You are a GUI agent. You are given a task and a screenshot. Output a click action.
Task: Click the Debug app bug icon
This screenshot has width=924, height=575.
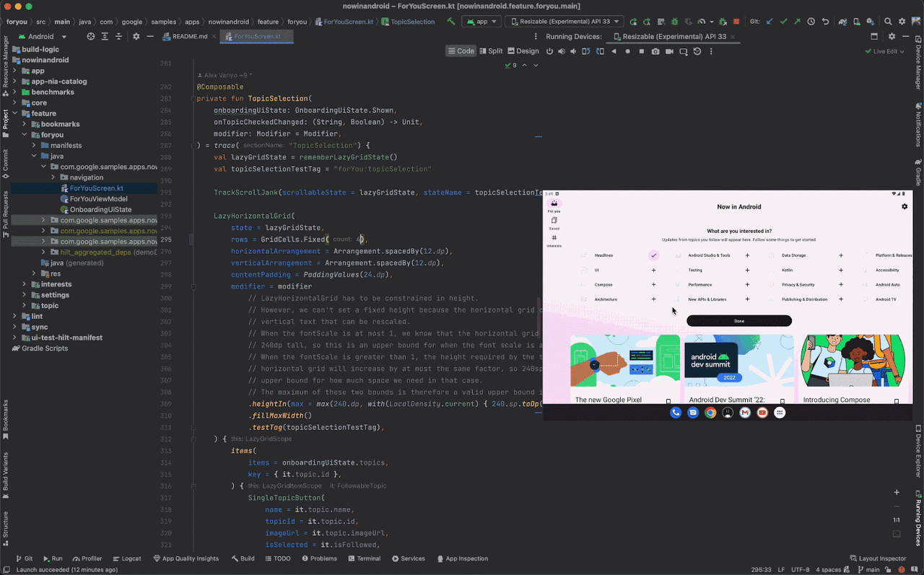click(675, 22)
